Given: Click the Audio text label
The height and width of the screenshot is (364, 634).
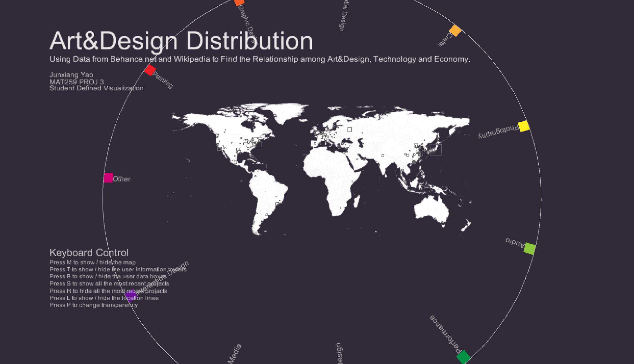Looking at the screenshot, I should click(x=515, y=242).
